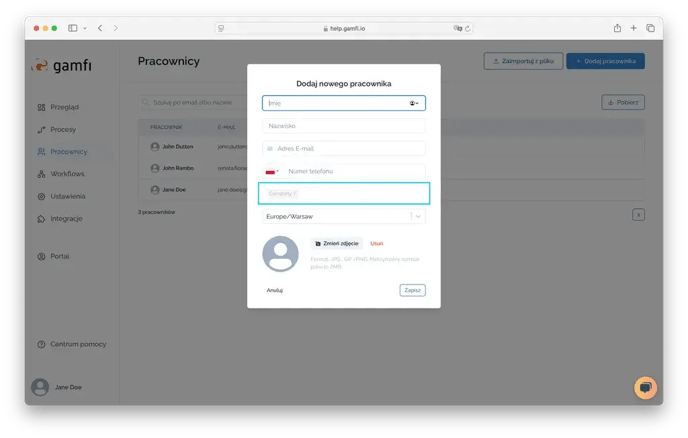This screenshot has width=688, height=438.
Task: Click the Zmień zdjęcie button
Action: coord(337,243)
